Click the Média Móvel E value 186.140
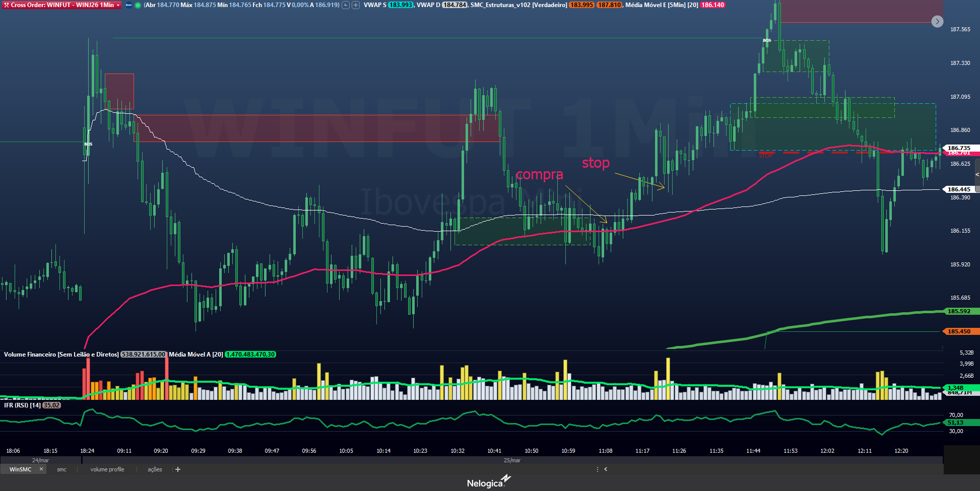This screenshot has height=491, width=980. tap(712, 5)
